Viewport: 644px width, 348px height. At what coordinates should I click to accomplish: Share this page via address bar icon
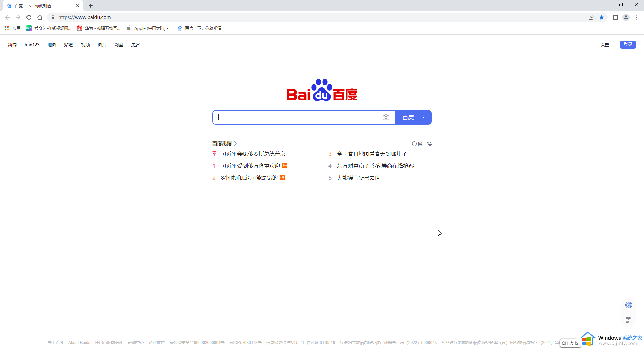pyautogui.click(x=591, y=17)
